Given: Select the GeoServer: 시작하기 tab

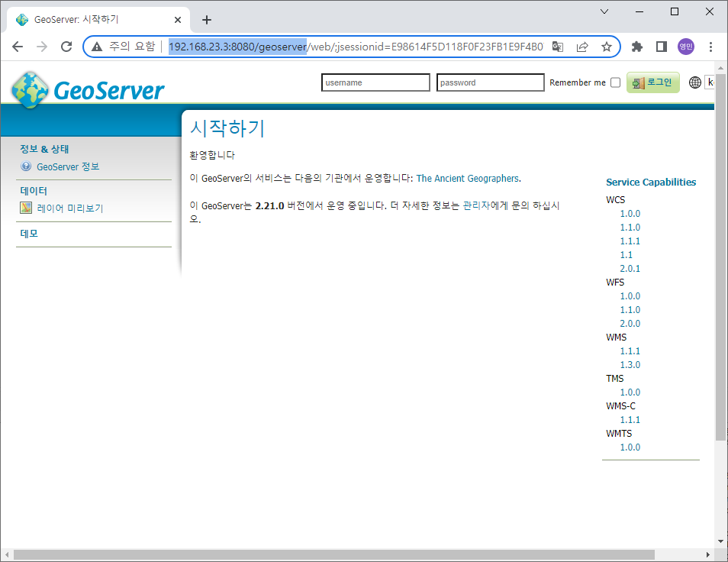Looking at the screenshot, I should click(98, 20).
